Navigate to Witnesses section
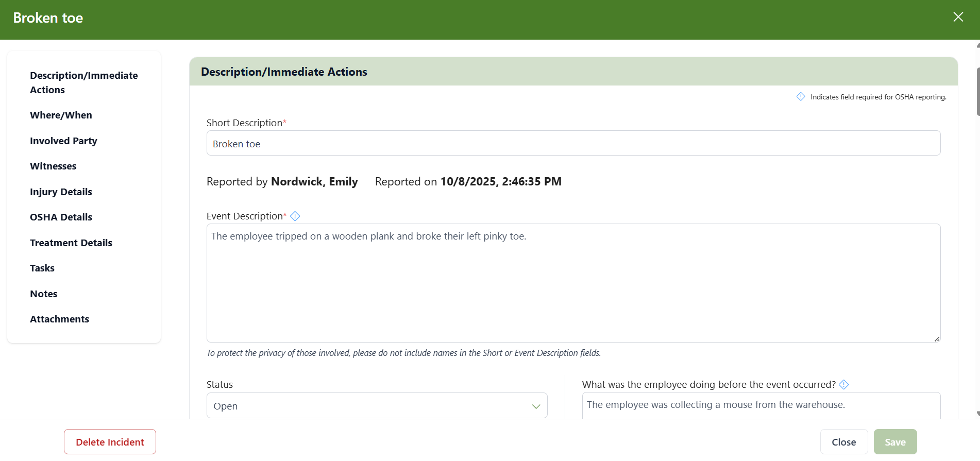Image resolution: width=980 pixels, height=461 pixels. pos(53,166)
